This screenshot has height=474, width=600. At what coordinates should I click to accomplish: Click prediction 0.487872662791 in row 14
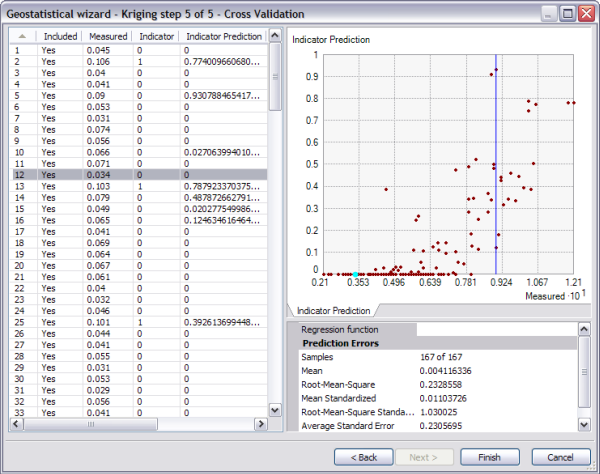(x=222, y=197)
